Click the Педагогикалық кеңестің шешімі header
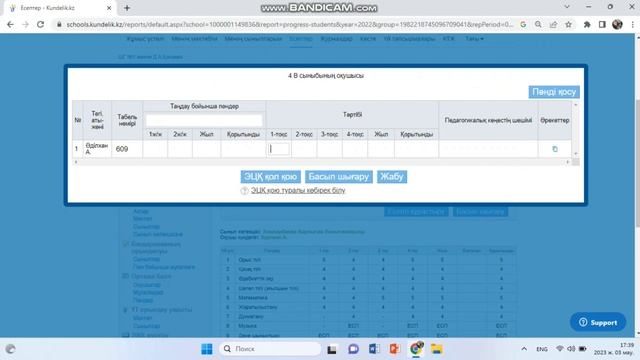Viewport: 640px width, 360px height. pyautogui.click(x=488, y=120)
